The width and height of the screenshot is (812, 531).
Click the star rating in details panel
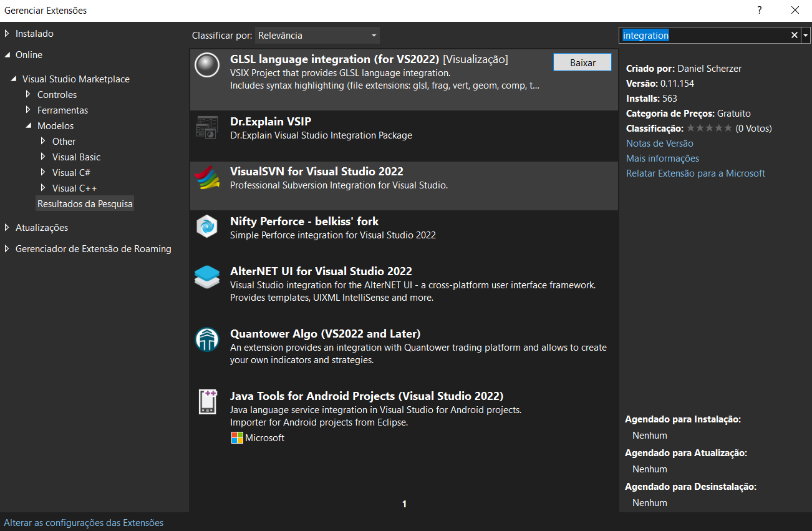pos(709,129)
